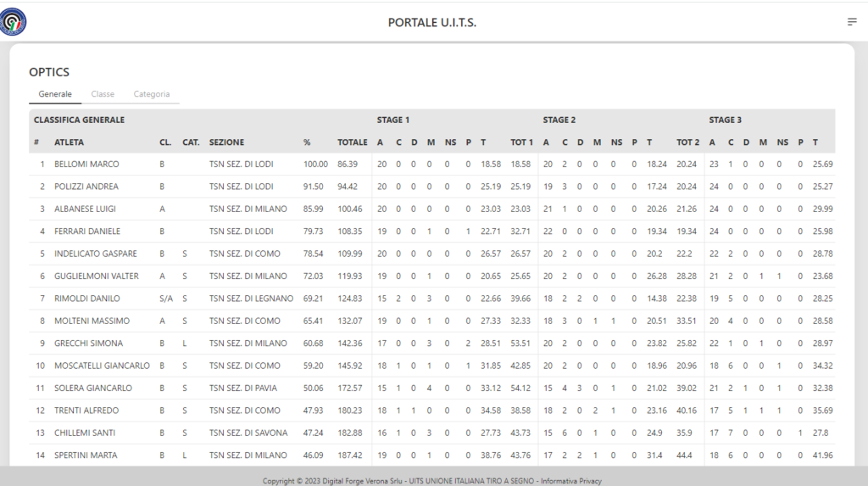Click the STAGE 1 header

click(x=393, y=120)
